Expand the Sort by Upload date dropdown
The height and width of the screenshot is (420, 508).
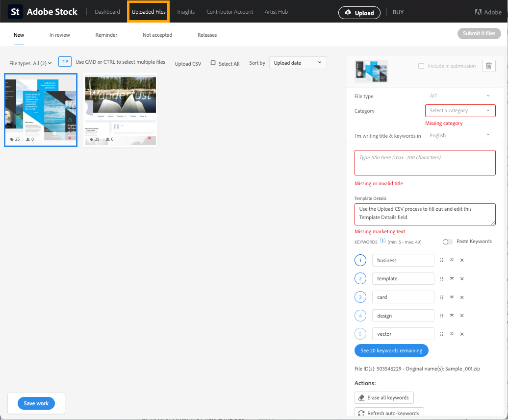[298, 63]
